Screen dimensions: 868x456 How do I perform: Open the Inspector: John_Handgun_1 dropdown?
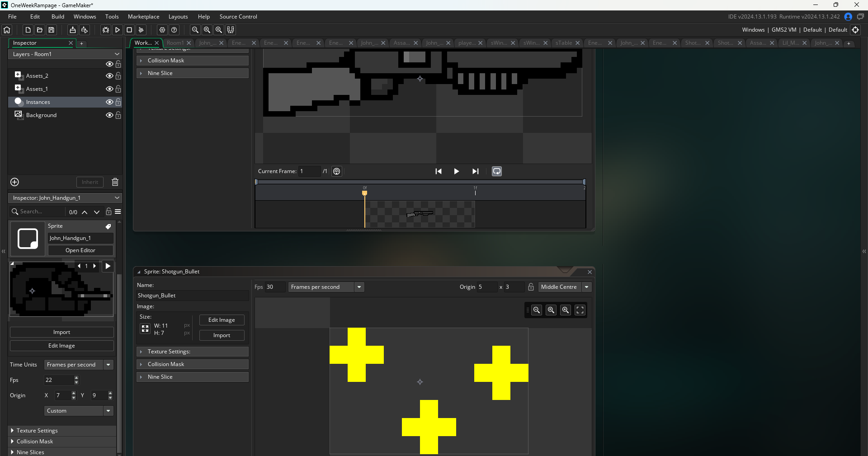pos(65,198)
